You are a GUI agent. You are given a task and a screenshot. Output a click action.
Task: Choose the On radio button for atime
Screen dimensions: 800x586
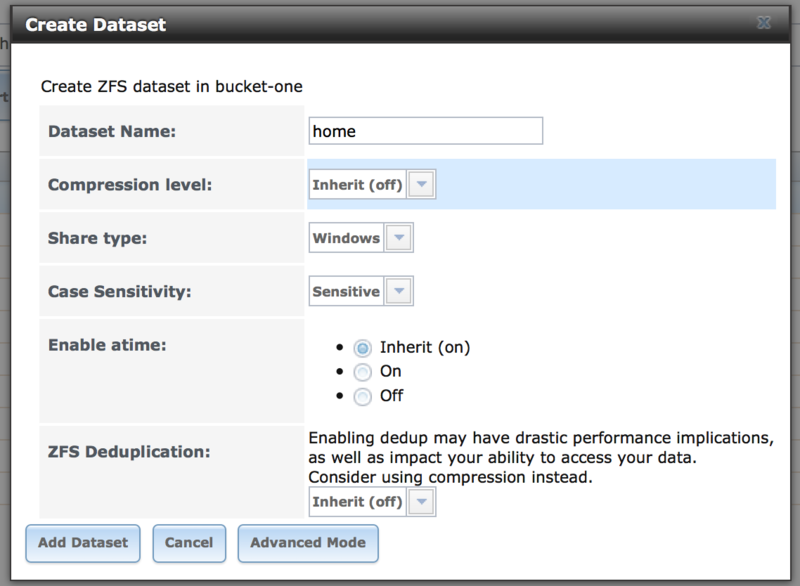click(x=362, y=372)
